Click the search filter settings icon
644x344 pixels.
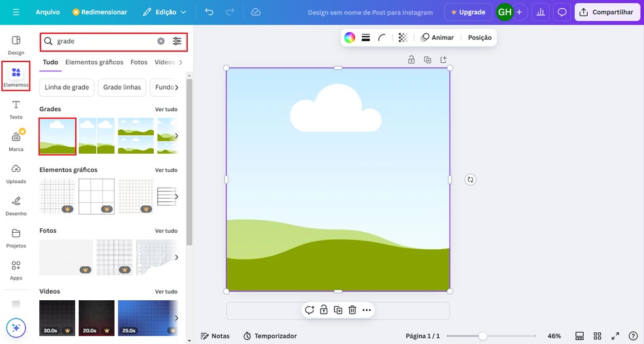(x=177, y=41)
